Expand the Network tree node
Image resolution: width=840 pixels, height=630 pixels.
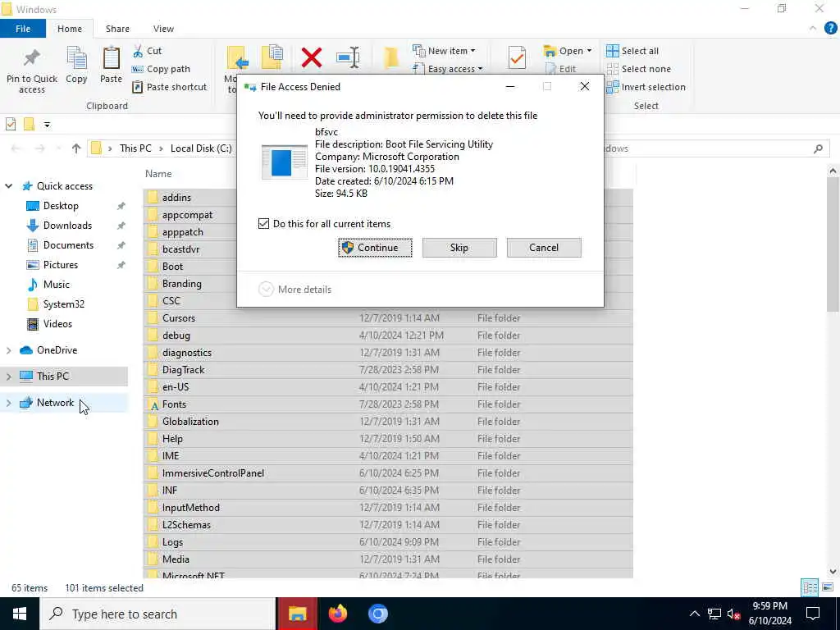(x=8, y=403)
